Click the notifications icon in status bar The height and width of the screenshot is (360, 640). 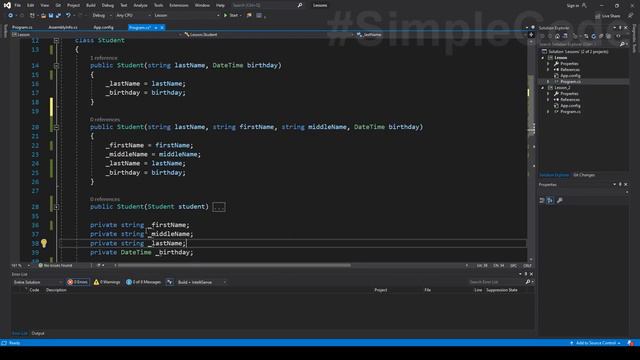point(631,343)
